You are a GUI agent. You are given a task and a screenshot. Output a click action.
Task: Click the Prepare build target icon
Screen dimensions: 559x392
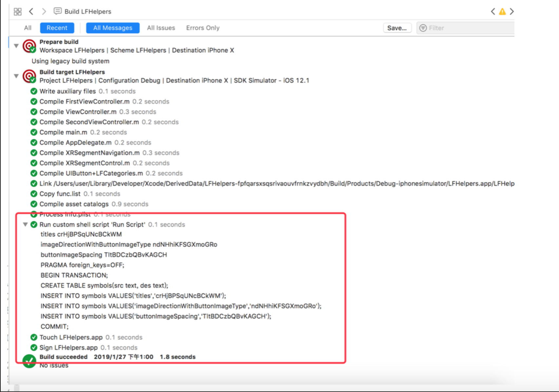tap(29, 46)
